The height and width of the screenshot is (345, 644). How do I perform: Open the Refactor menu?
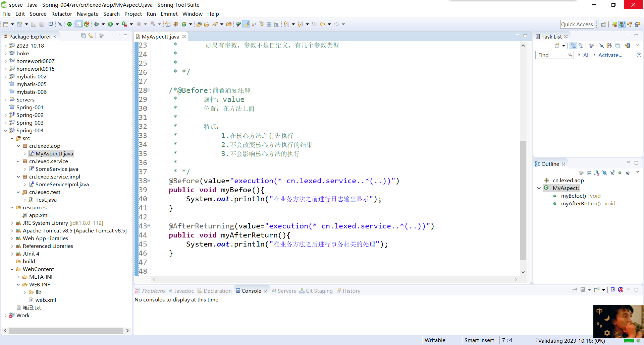click(x=61, y=14)
